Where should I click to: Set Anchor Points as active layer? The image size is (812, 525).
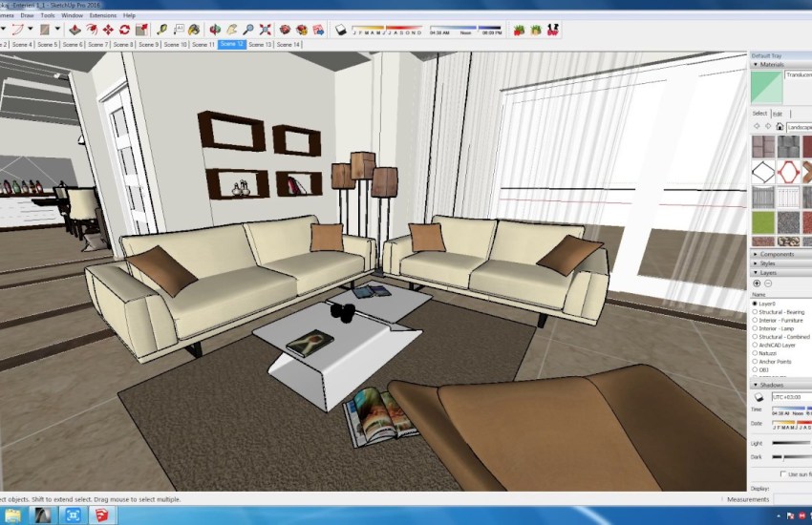(755, 362)
